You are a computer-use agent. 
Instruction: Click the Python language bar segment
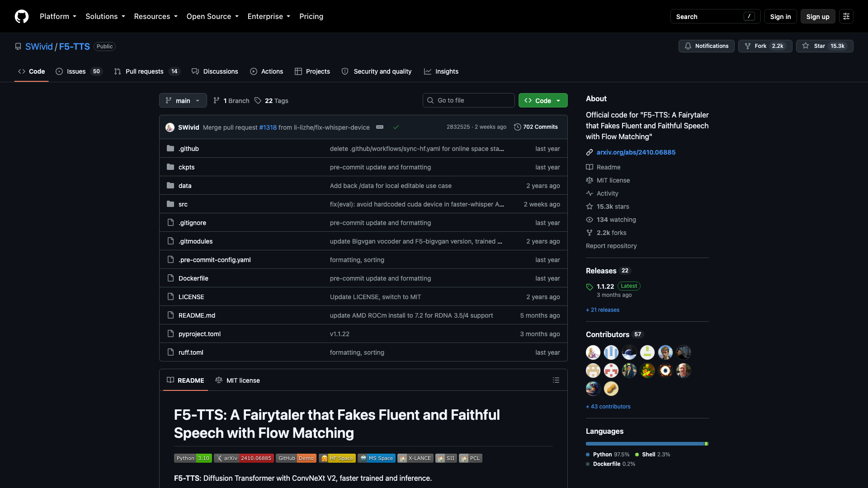pyautogui.click(x=645, y=444)
